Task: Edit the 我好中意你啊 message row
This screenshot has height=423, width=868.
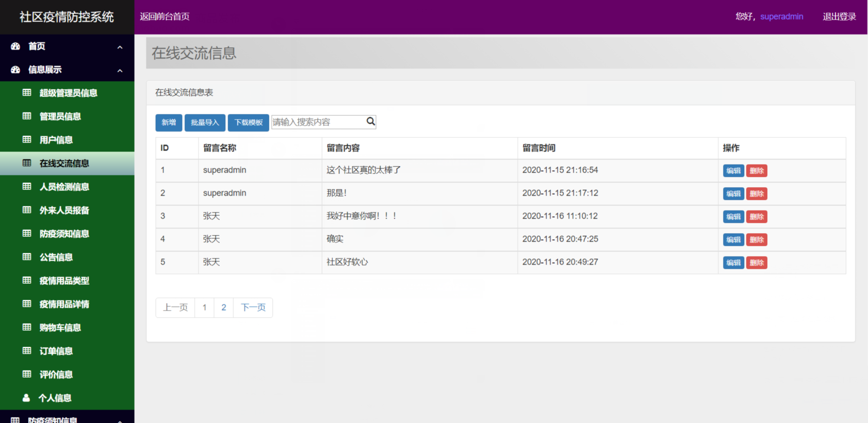Action: coord(733,217)
